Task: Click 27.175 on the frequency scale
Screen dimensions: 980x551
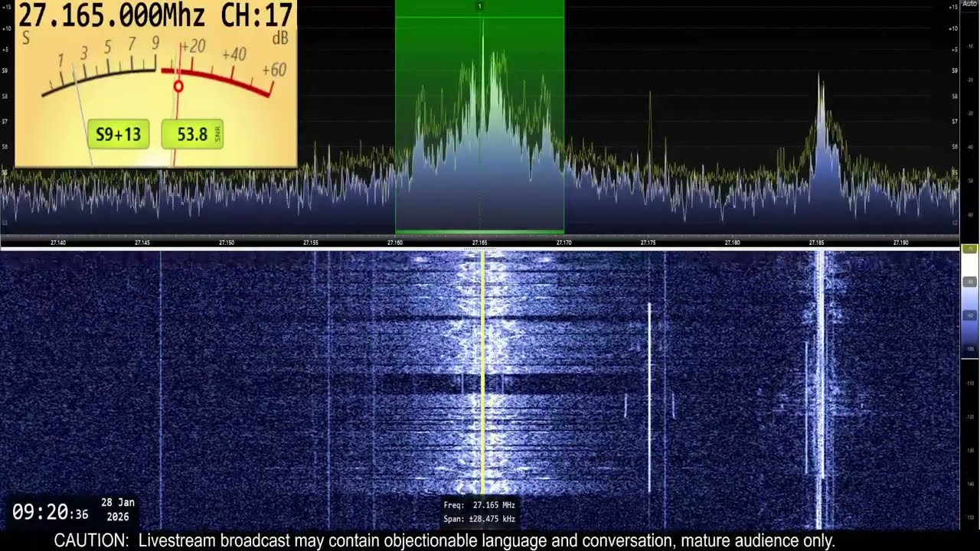Action: click(648, 243)
